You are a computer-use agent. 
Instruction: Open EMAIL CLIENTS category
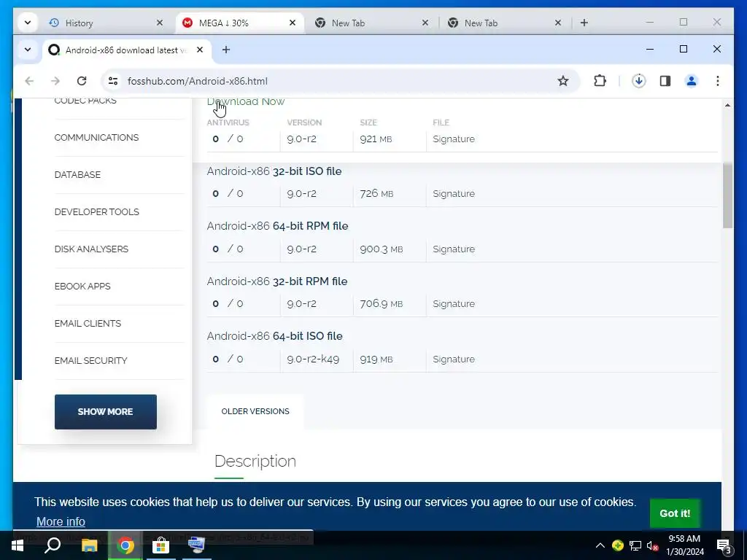pyautogui.click(x=88, y=323)
